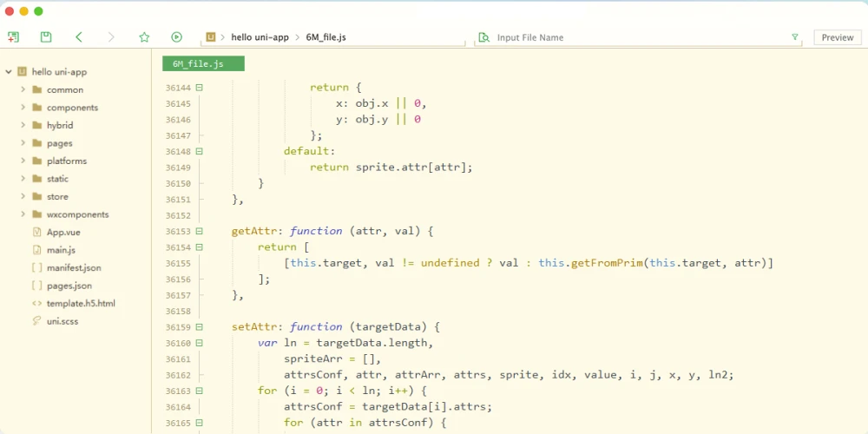Click the Run play icon
The image size is (868, 434).
pos(176,37)
